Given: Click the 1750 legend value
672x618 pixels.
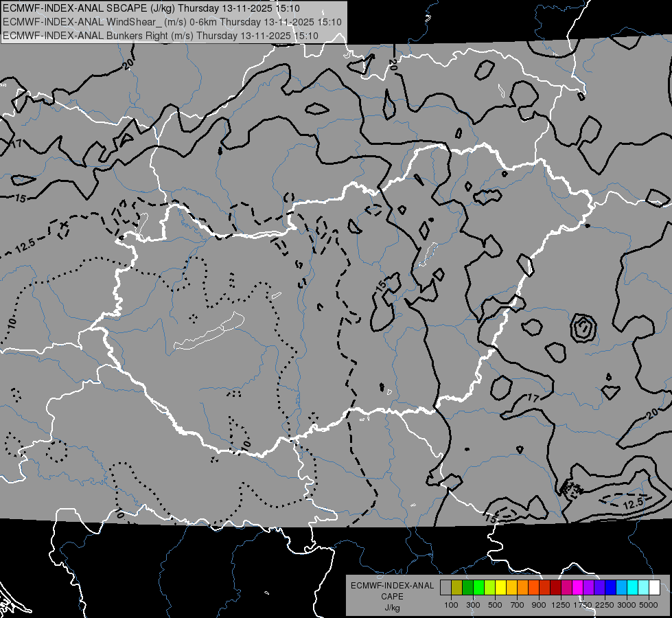Looking at the screenshot, I should pos(583,605).
